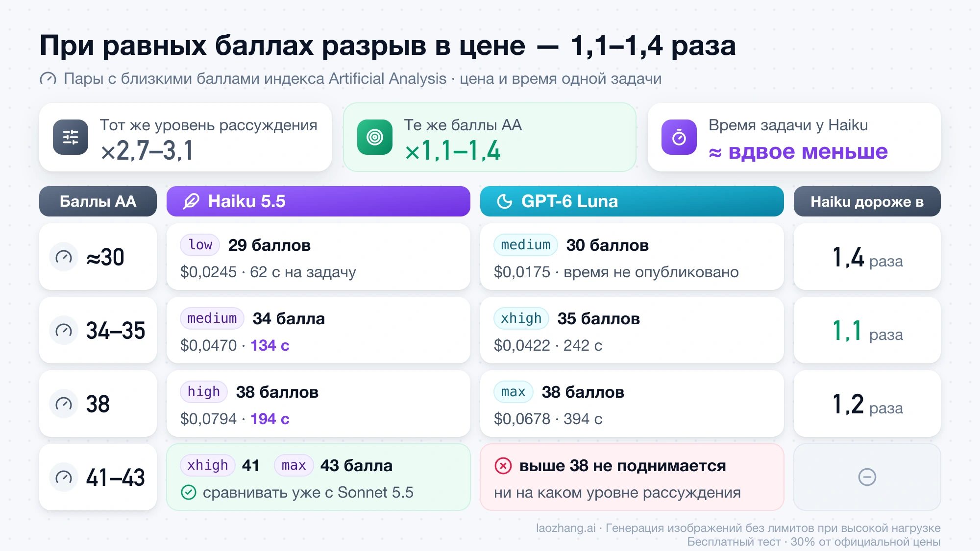
Task: Click the purple stopwatch icon in the Haiku time card
Action: 679,137
